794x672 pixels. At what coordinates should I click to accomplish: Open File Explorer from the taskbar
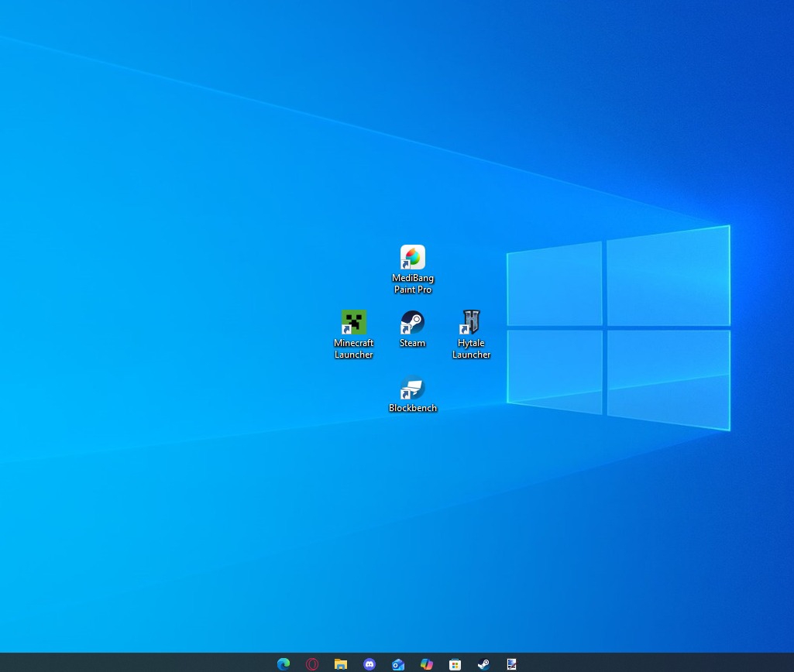[341, 663]
